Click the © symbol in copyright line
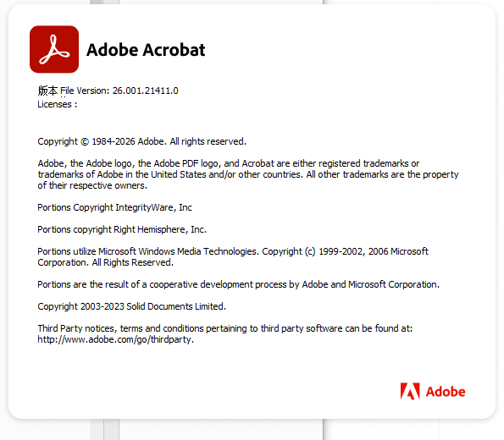The height and width of the screenshot is (440, 504). point(85,141)
